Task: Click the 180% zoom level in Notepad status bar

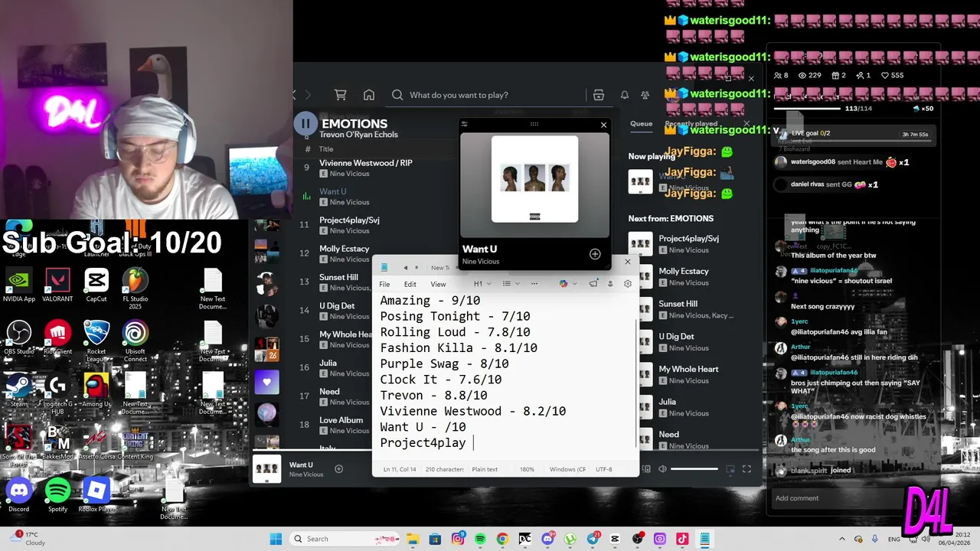Action: click(x=527, y=469)
